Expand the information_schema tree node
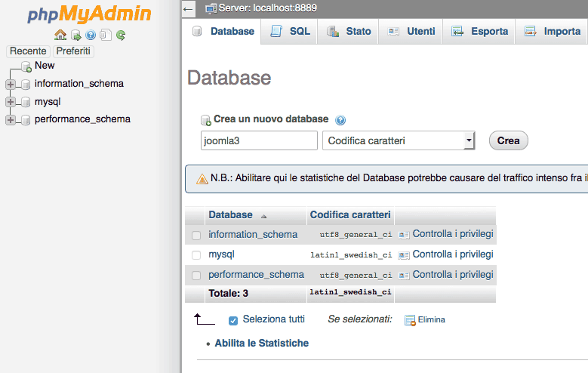This screenshot has width=588, height=373. (11, 84)
